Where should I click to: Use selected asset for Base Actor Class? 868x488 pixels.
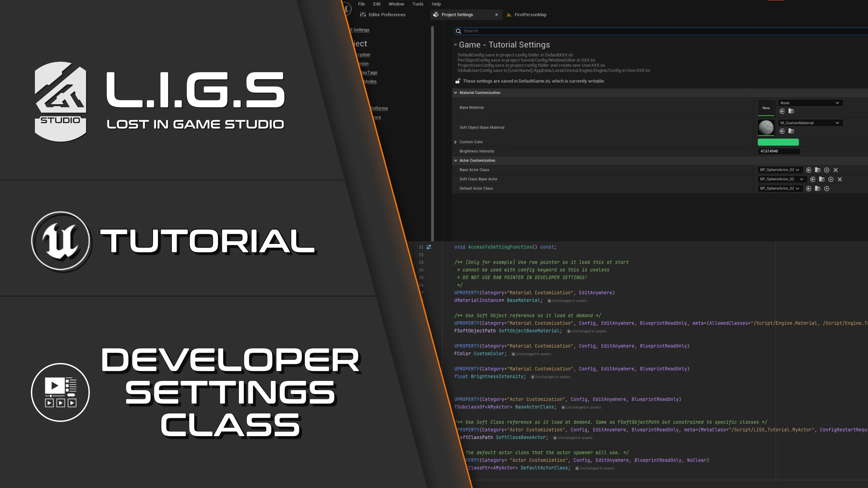tap(809, 170)
